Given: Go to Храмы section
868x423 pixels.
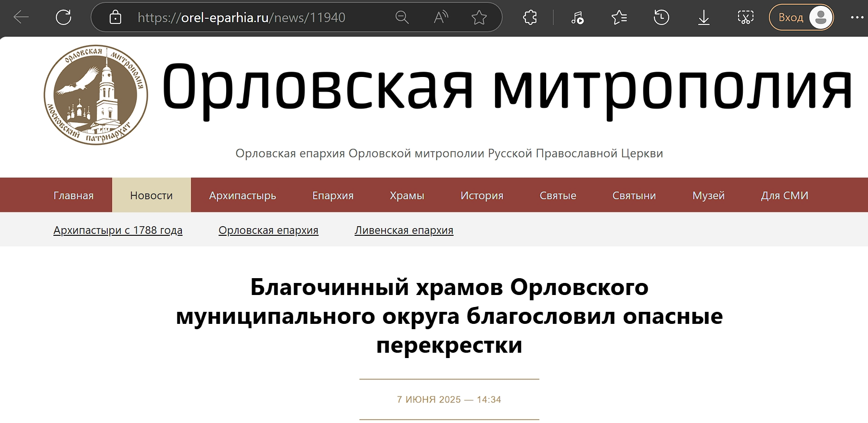Looking at the screenshot, I should (407, 195).
